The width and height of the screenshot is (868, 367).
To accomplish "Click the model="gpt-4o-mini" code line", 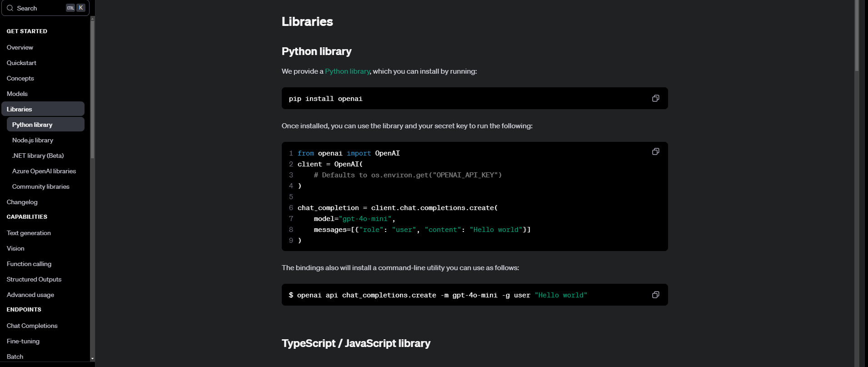I will (354, 219).
